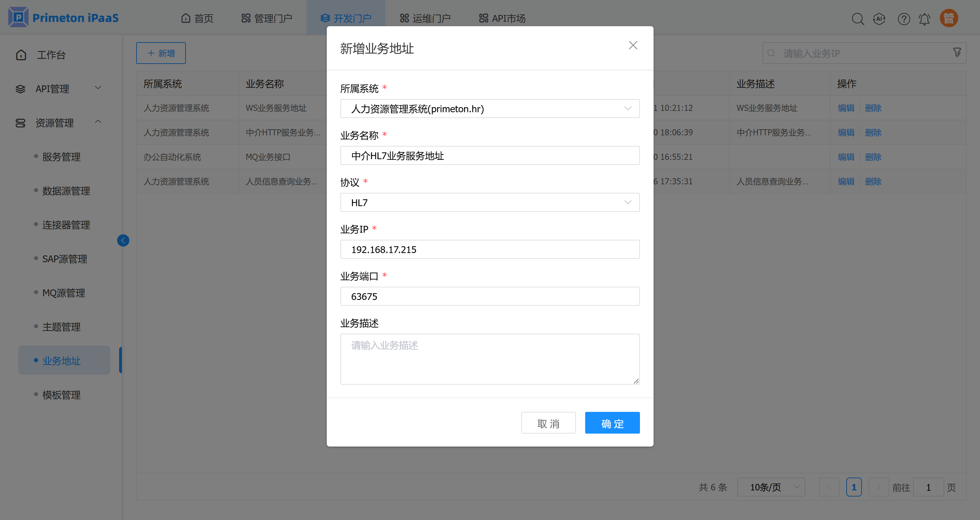The width and height of the screenshot is (980, 520).
Task: Open the 所属系统 dropdown
Action: tap(489, 109)
